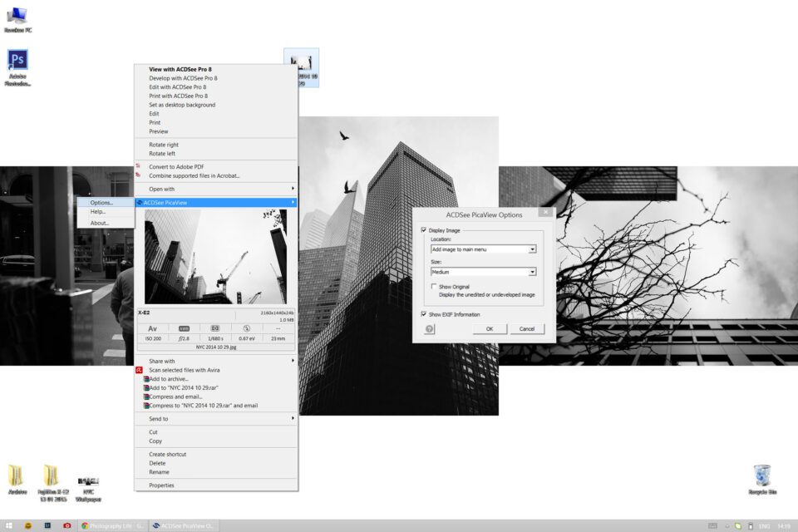Click the file name NYC 2014 10 29.jpg
This screenshot has height=532, width=798.
(216, 347)
